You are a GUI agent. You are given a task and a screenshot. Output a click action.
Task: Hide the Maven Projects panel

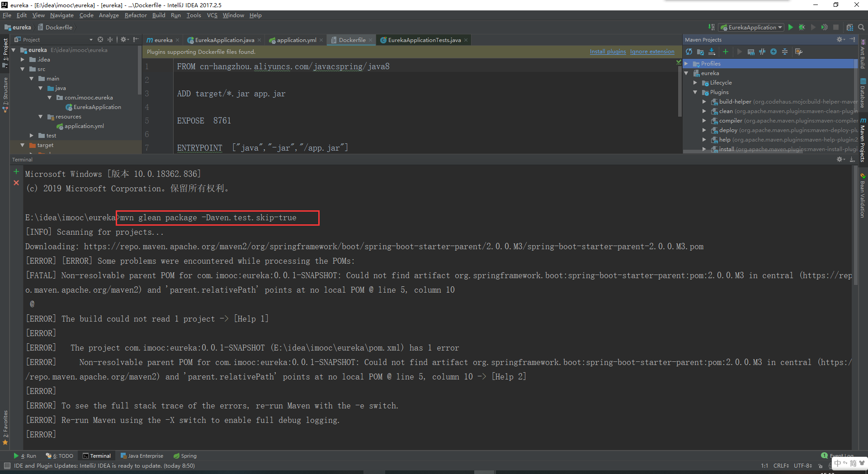[852, 40]
